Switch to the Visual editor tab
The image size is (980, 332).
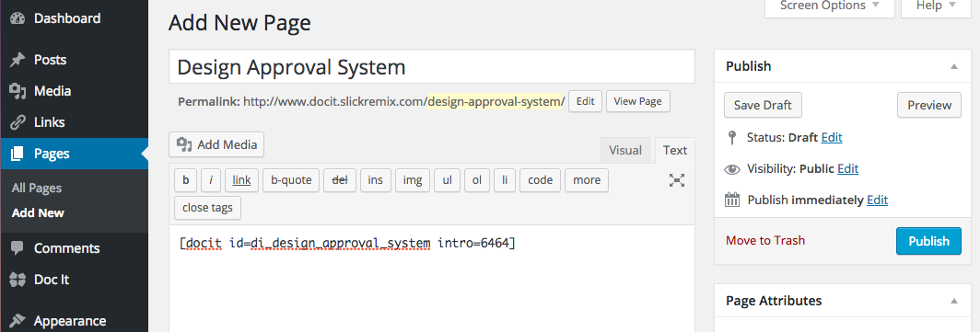[625, 151]
